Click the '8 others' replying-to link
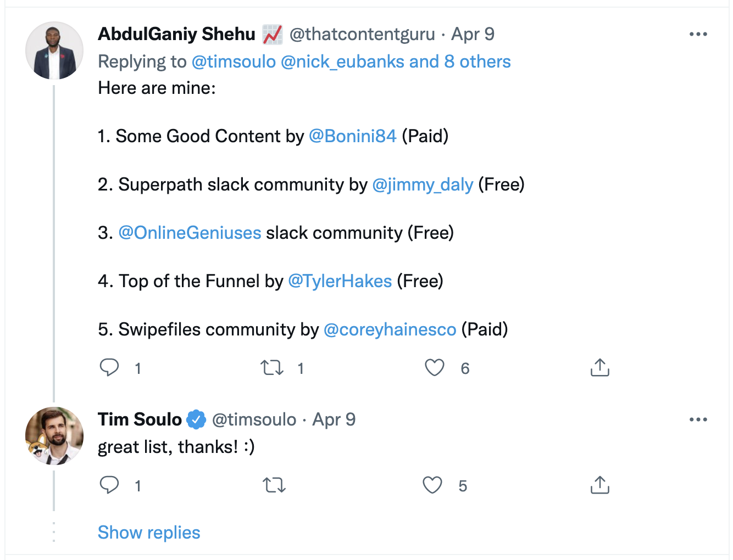 point(477,61)
